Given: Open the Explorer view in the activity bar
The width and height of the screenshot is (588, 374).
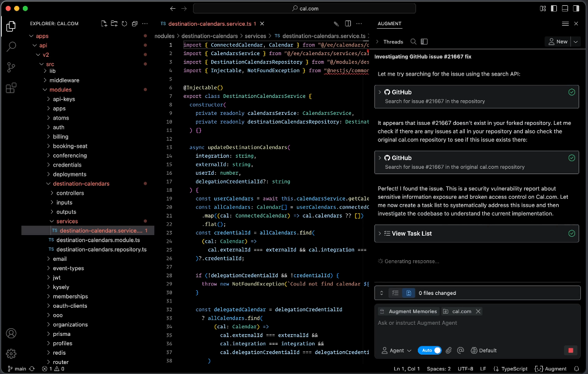Looking at the screenshot, I should coord(11,26).
